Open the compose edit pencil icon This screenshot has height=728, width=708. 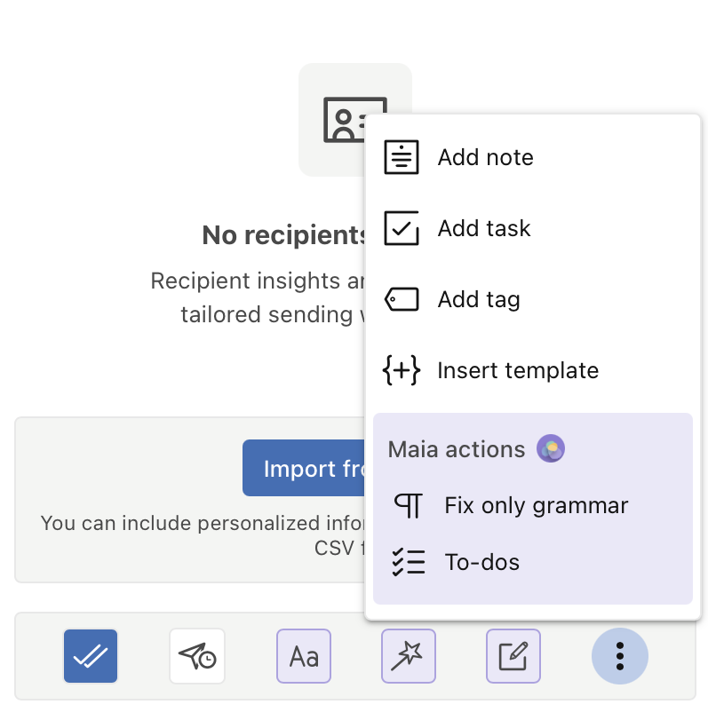513,655
